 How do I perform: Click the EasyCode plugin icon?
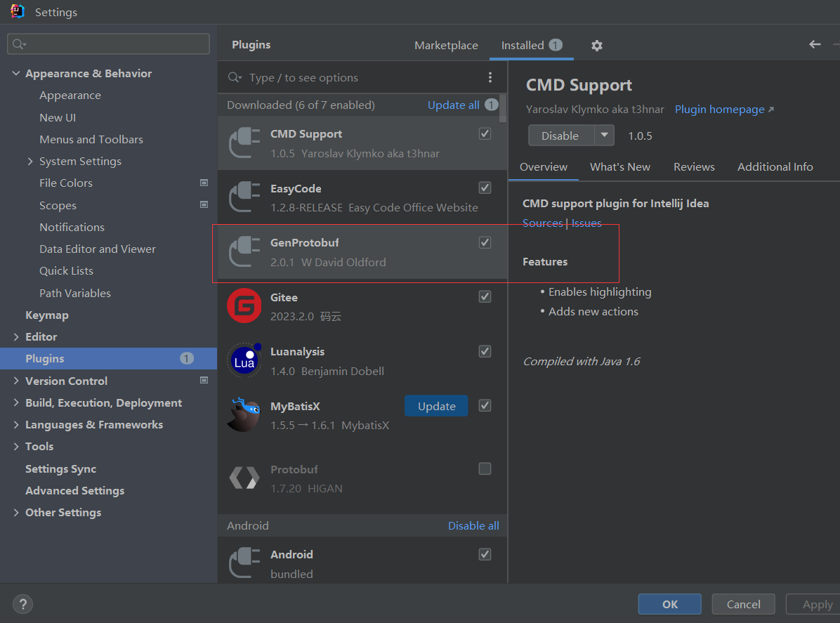tap(244, 197)
